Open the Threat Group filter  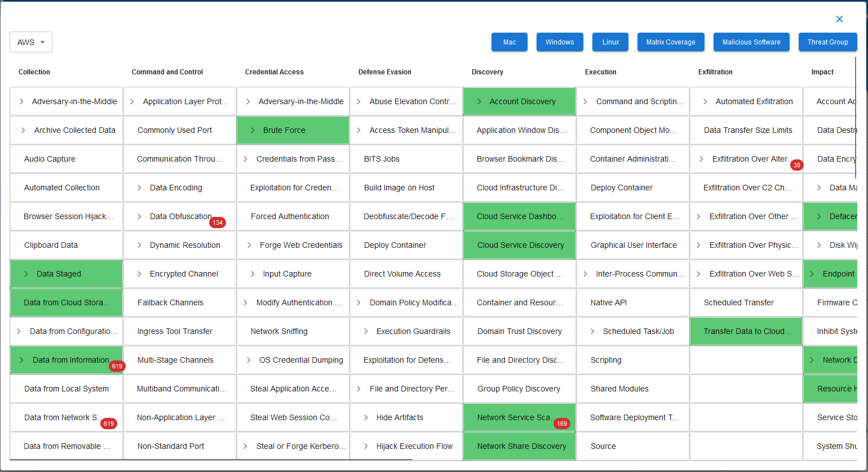point(827,42)
